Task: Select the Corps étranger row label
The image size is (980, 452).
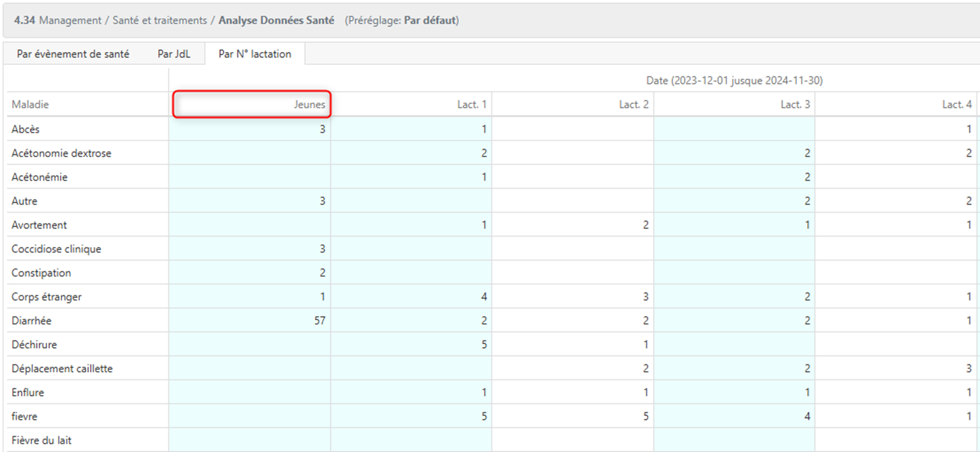Action: point(46,297)
